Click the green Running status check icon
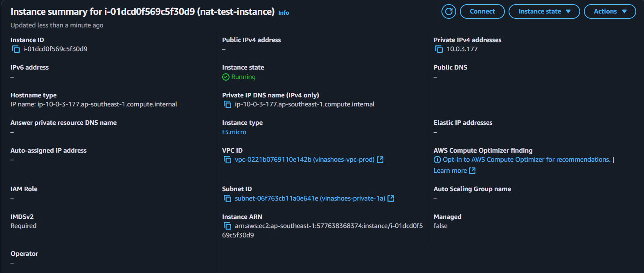This screenshot has width=644, height=273. click(x=225, y=77)
